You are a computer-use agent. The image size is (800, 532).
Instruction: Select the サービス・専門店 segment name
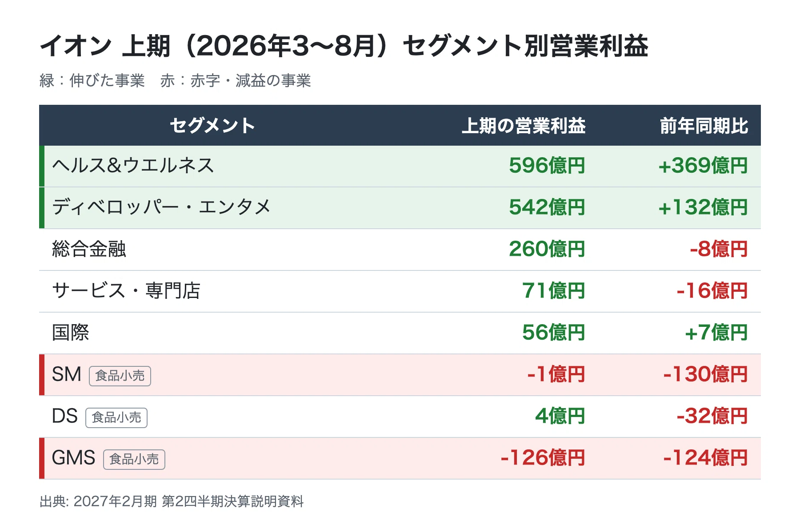pyautogui.click(x=126, y=291)
